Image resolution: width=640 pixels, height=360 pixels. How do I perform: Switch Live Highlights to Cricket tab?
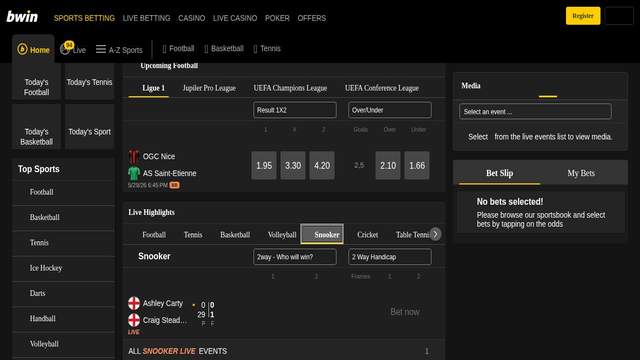[367, 235]
